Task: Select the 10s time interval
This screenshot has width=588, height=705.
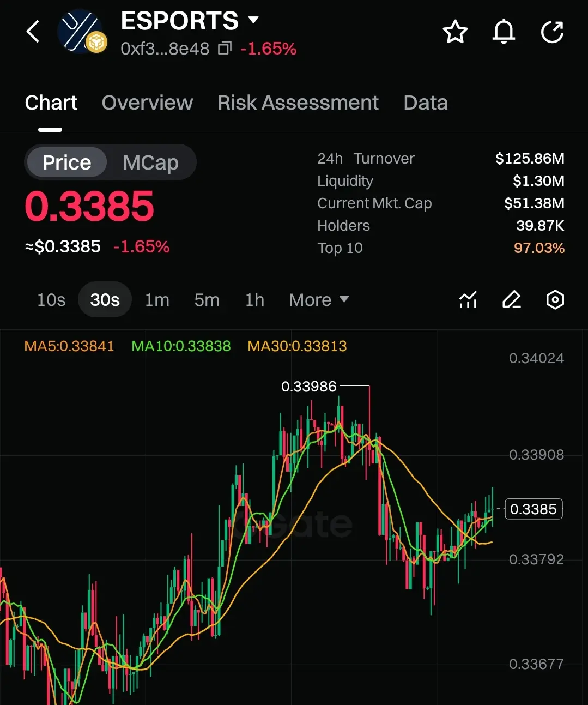Action: click(51, 300)
